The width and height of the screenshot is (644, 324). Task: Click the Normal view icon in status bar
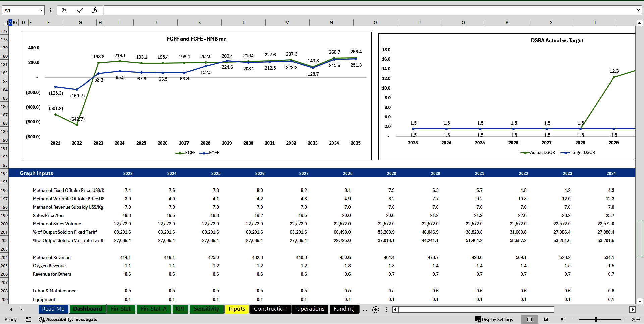coord(530,319)
